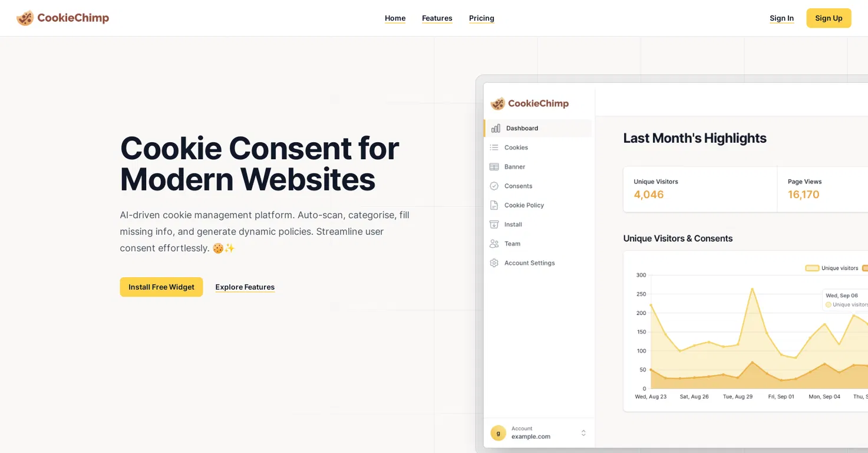This screenshot has width=868, height=453.
Task: Follow the Explore Features link
Action: [245, 287]
